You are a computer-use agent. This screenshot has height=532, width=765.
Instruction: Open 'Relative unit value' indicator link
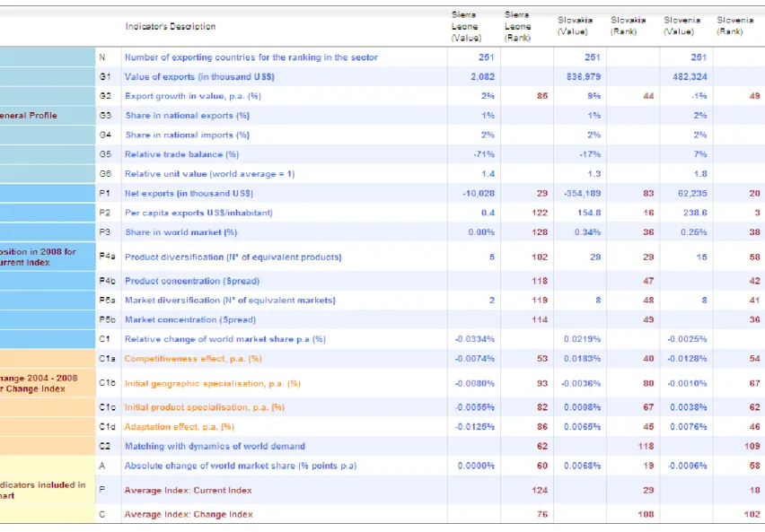click(210, 174)
